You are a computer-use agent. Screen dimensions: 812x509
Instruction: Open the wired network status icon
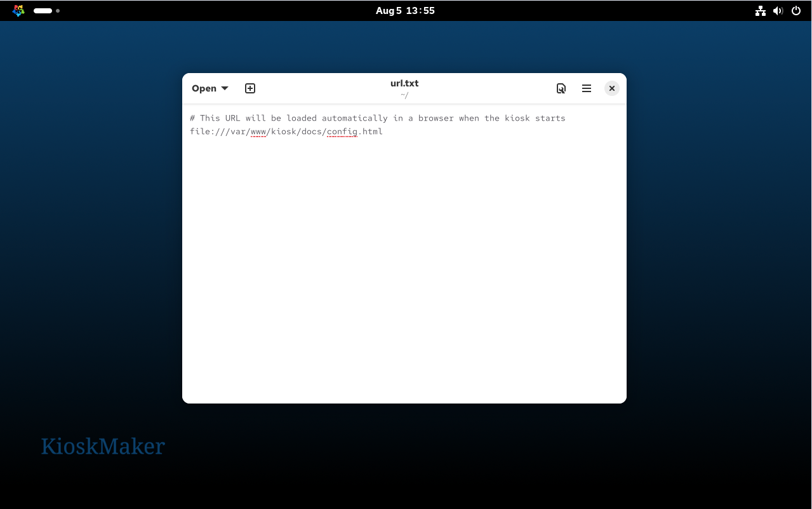point(760,11)
